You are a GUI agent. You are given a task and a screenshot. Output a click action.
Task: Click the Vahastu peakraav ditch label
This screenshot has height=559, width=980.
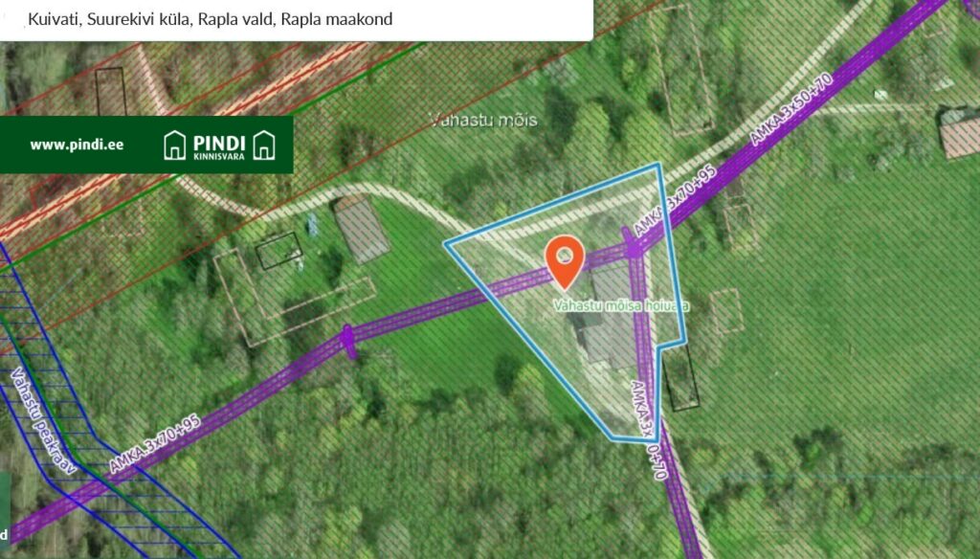(44, 421)
